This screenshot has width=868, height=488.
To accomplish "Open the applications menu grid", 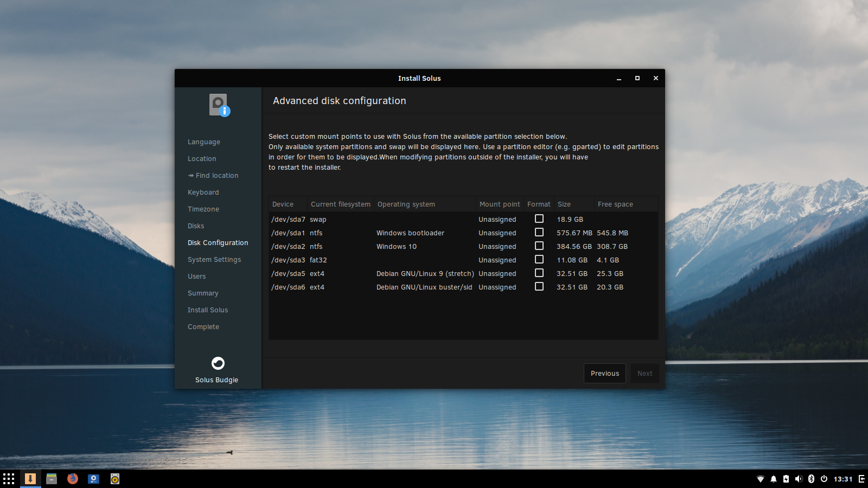I will pyautogui.click(x=9, y=479).
